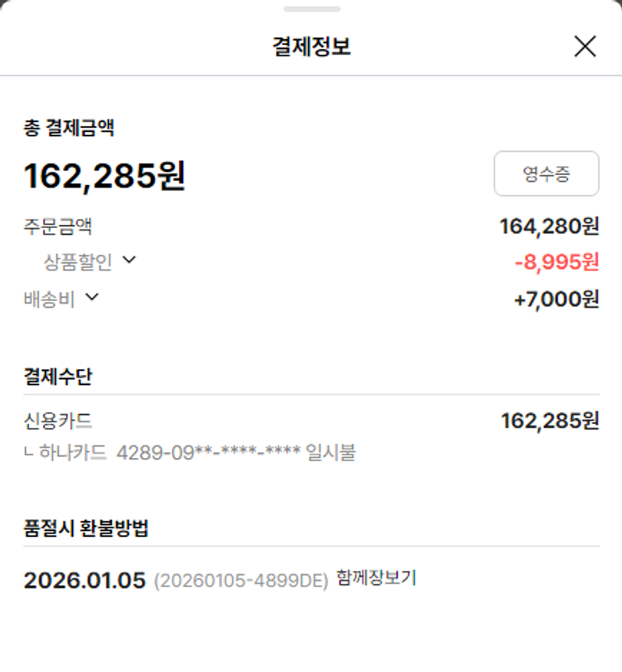Click the sheet drag handle bar

coord(311,9)
